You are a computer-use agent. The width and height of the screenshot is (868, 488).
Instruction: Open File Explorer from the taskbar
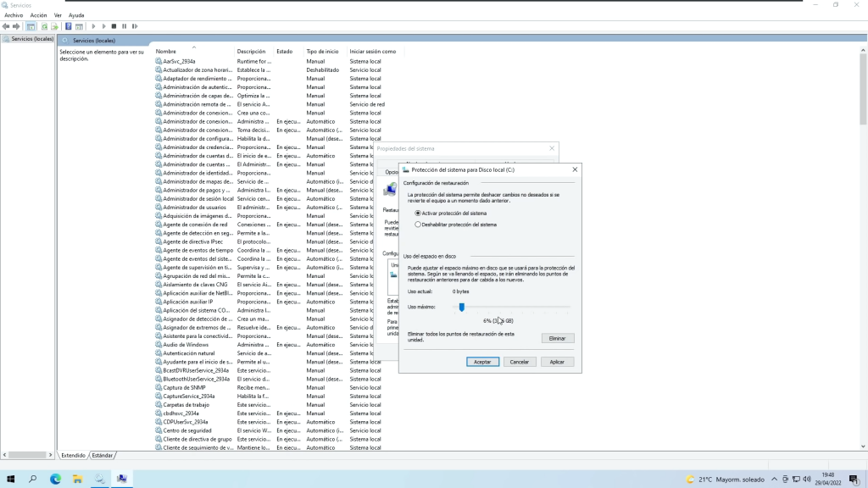tap(77, 479)
